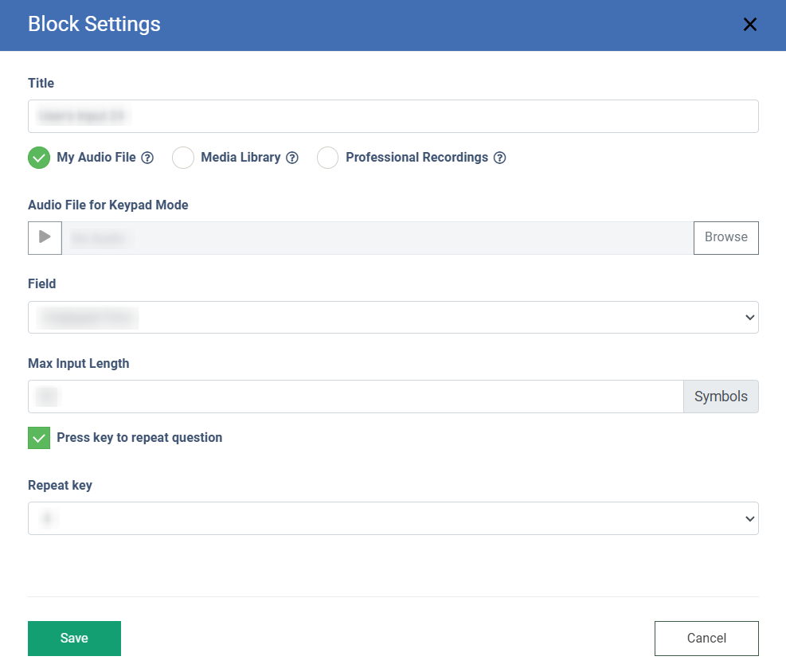Select the My Audio File radio option
This screenshot has width=786, height=672.
39,158
